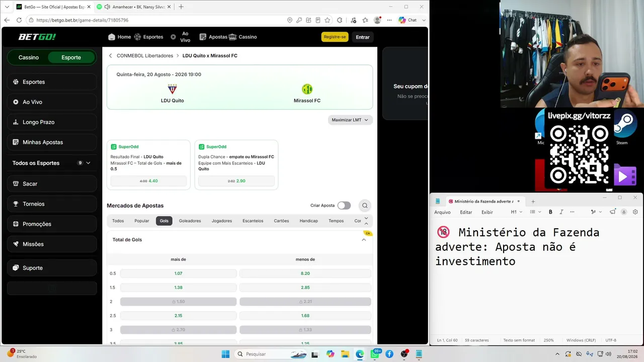Open a new browser tab
The image size is (644, 362).
pos(181,7)
